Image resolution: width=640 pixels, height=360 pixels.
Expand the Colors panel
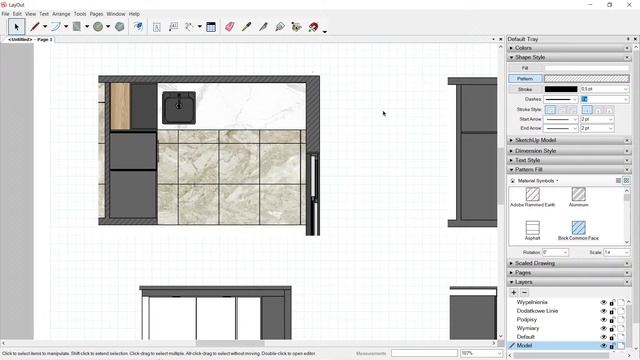511,48
